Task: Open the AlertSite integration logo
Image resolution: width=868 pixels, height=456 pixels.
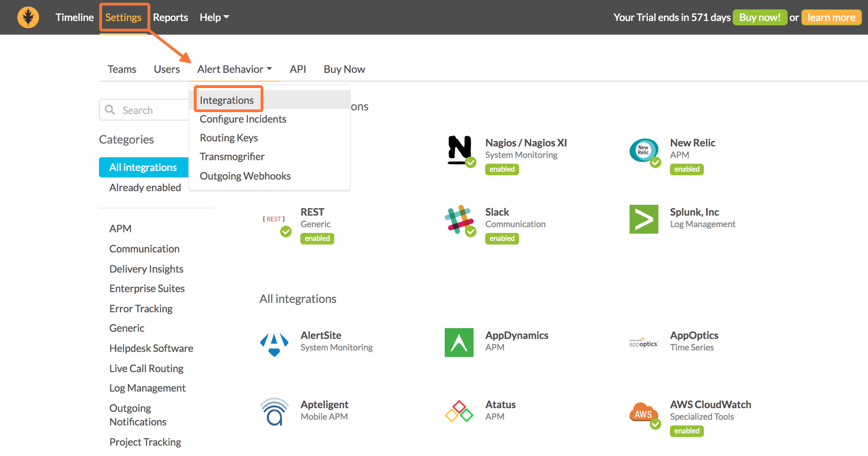Action: tap(274, 344)
